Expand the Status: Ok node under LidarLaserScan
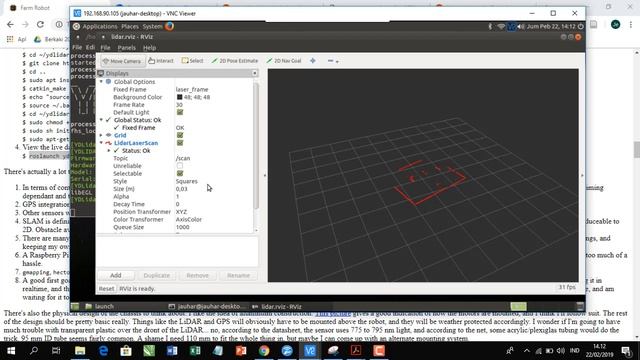The width and height of the screenshot is (640, 360). point(109,151)
